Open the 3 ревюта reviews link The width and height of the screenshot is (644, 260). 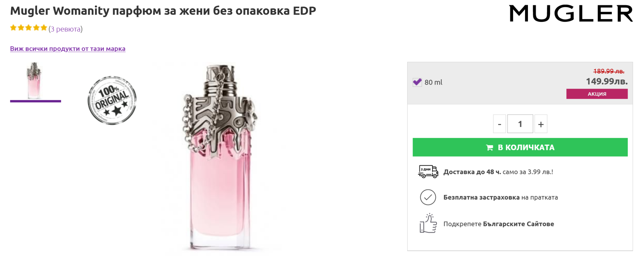65,29
